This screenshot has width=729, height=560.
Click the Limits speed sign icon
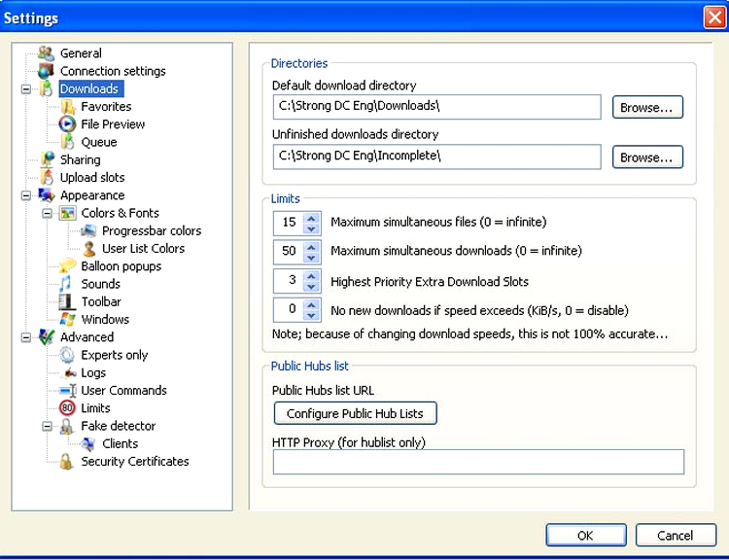point(67,408)
